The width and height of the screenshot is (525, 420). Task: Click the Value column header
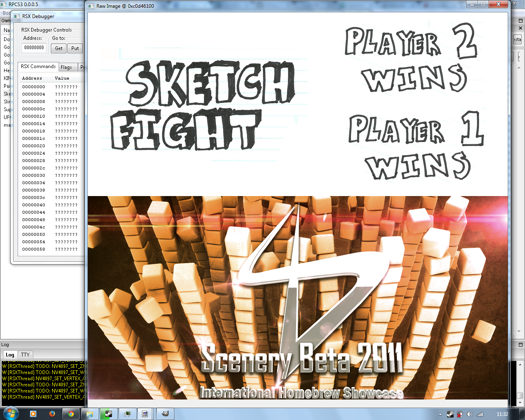tap(62, 78)
